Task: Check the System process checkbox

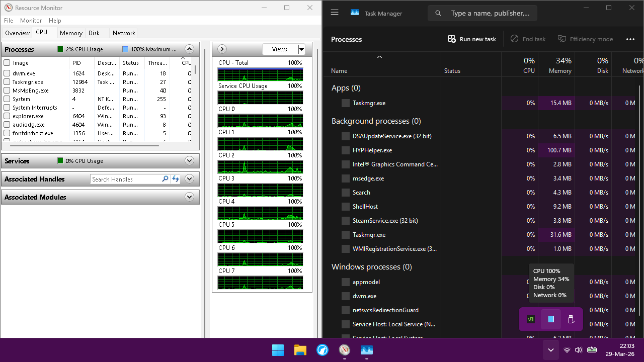Action: [7, 99]
